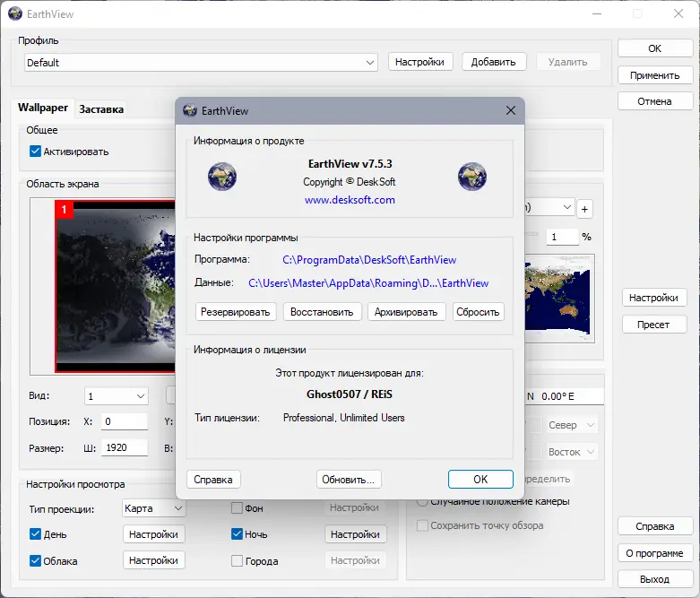Click the Выход button
The height and width of the screenshot is (598, 700).
654,579
